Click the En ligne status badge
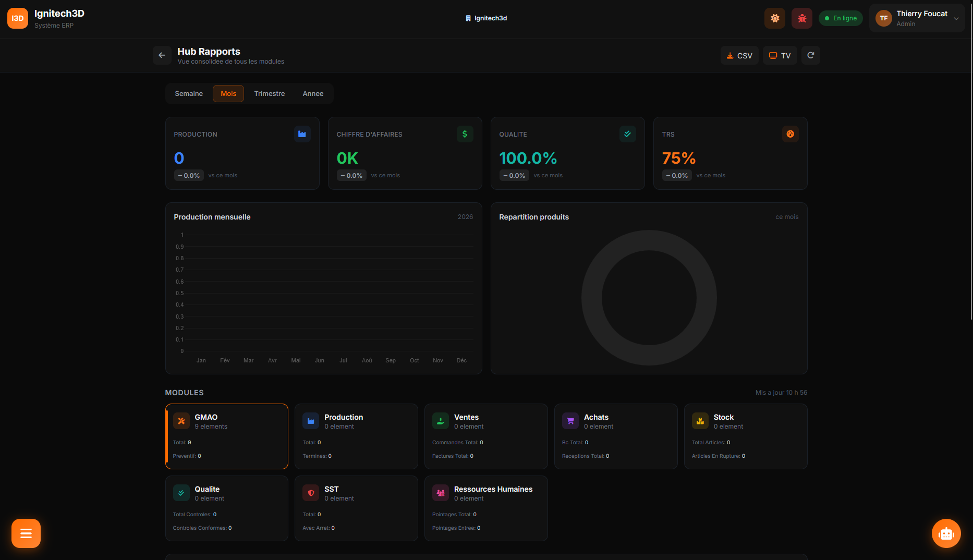Image resolution: width=973 pixels, height=560 pixels. coord(841,18)
